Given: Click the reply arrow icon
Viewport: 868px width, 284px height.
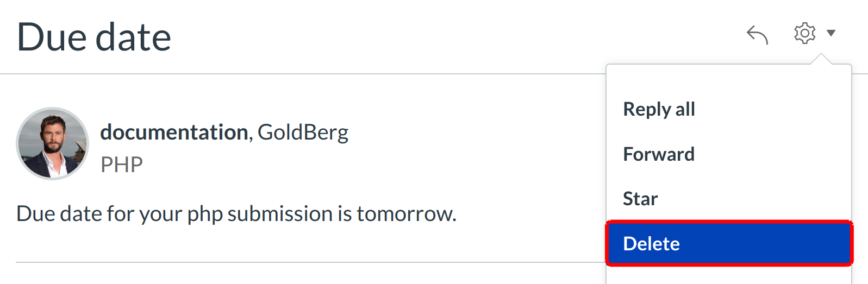Looking at the screenshot, I should (757, 34).
